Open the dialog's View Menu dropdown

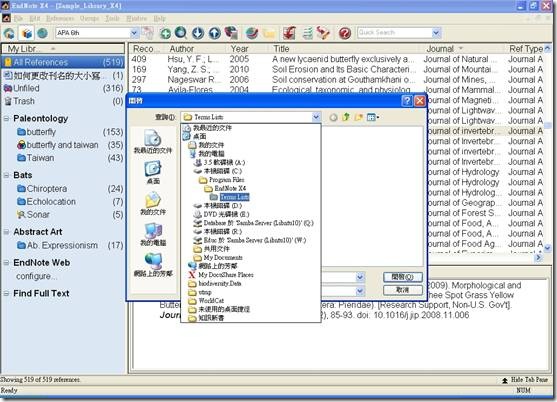pos(373,117)
